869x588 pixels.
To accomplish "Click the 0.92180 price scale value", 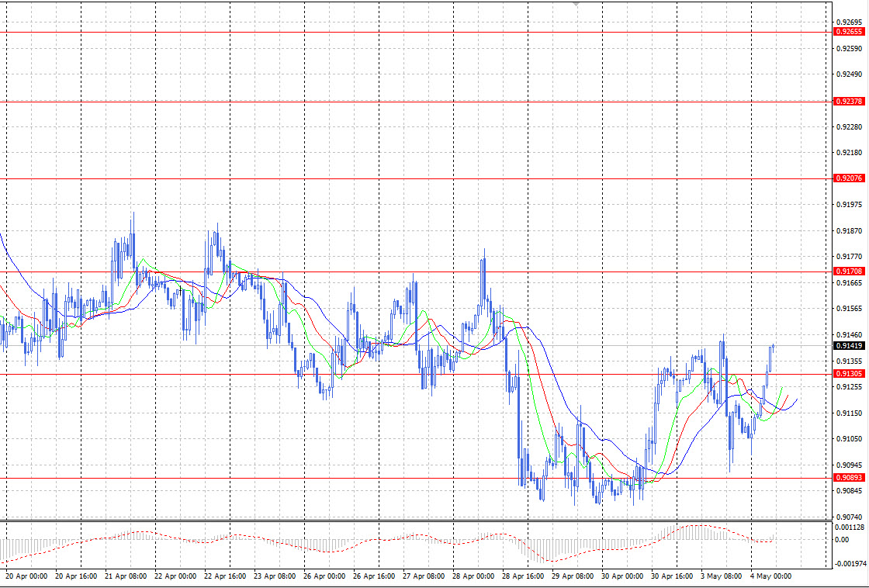I will coord(849,152).
